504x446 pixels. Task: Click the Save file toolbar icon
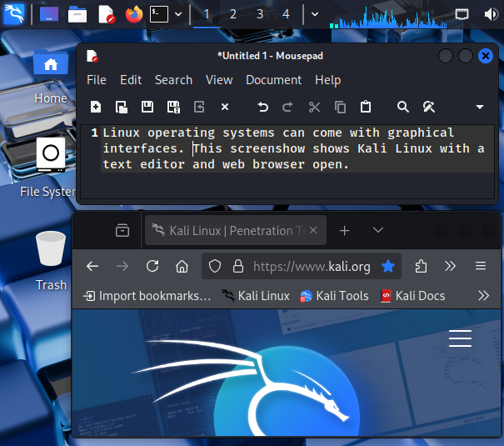(x=147, y=107)
